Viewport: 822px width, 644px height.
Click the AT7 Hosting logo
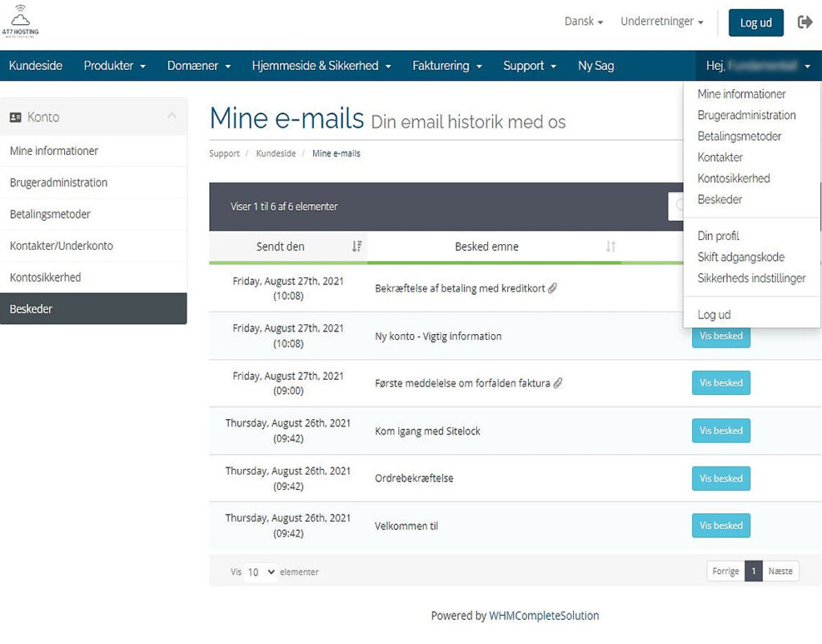tap(20, 22)
